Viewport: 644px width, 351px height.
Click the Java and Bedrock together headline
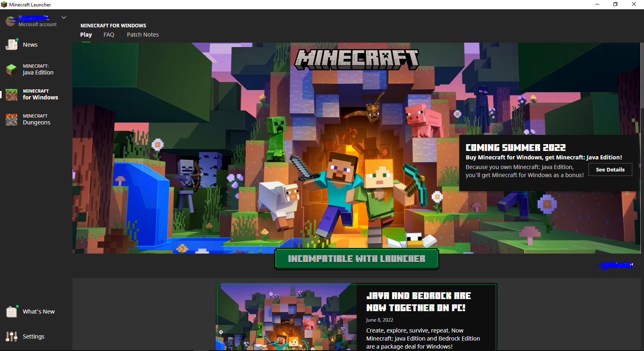click(419, 302)
